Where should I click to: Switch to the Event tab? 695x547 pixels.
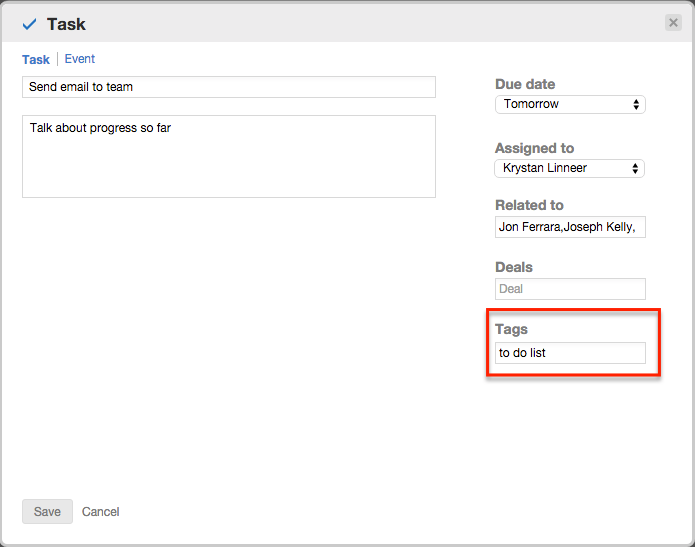[80, 59]
